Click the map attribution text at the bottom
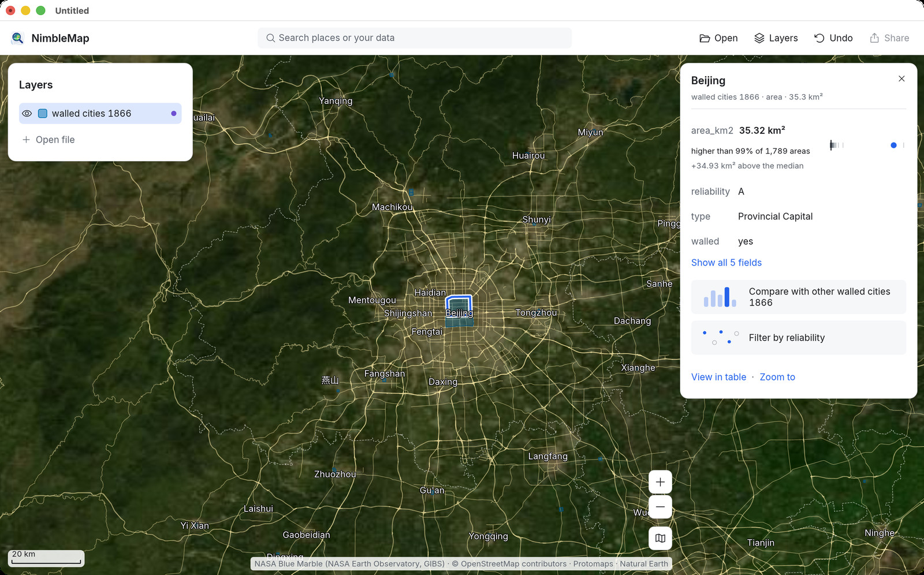This screenshot has width=924, height=575. tap(461, 564)
